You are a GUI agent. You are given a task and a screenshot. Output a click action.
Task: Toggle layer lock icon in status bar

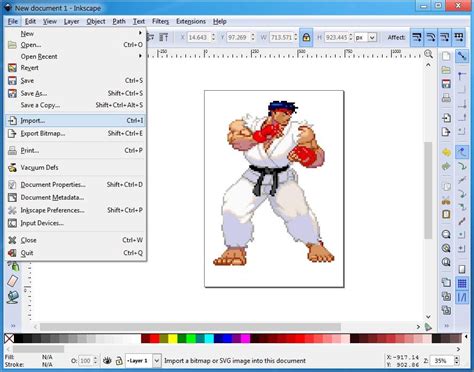click(x=118, y=361)
